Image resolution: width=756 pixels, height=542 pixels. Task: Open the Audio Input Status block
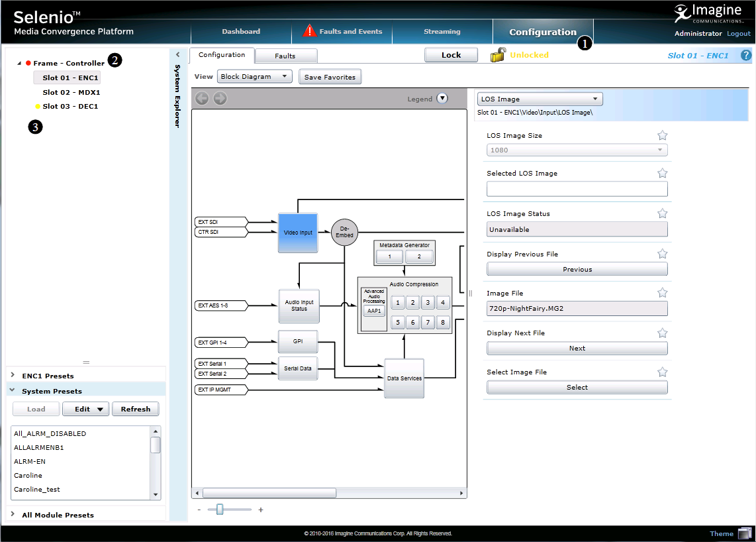coord(299,305)
